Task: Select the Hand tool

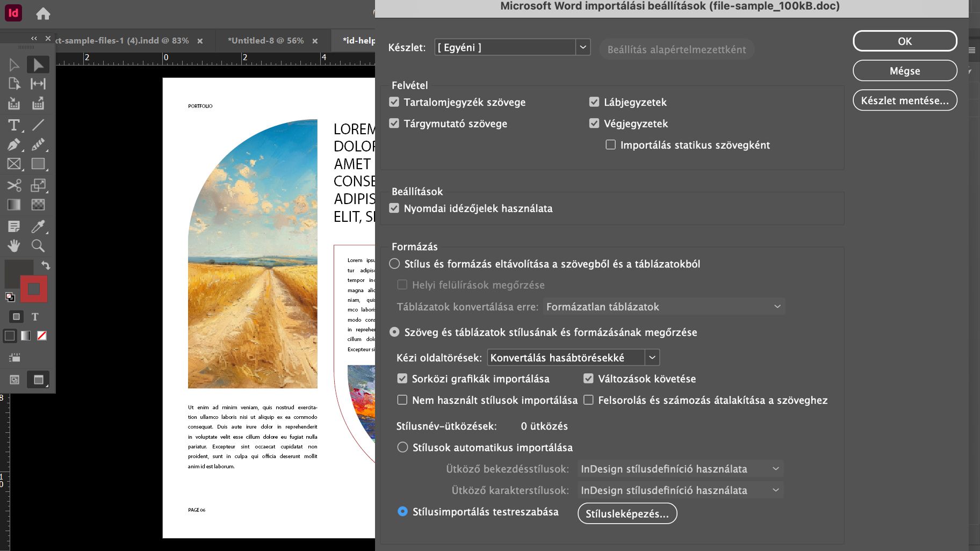Action: 14,246
